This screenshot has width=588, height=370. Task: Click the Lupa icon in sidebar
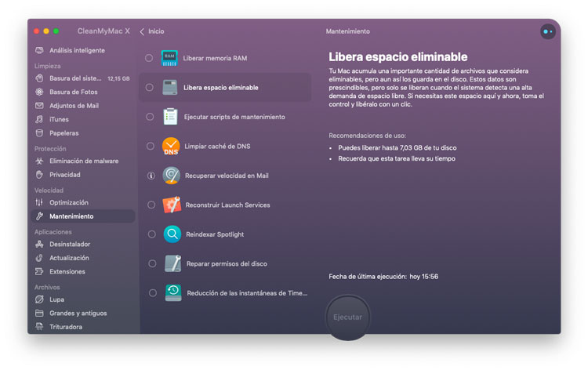39,299
